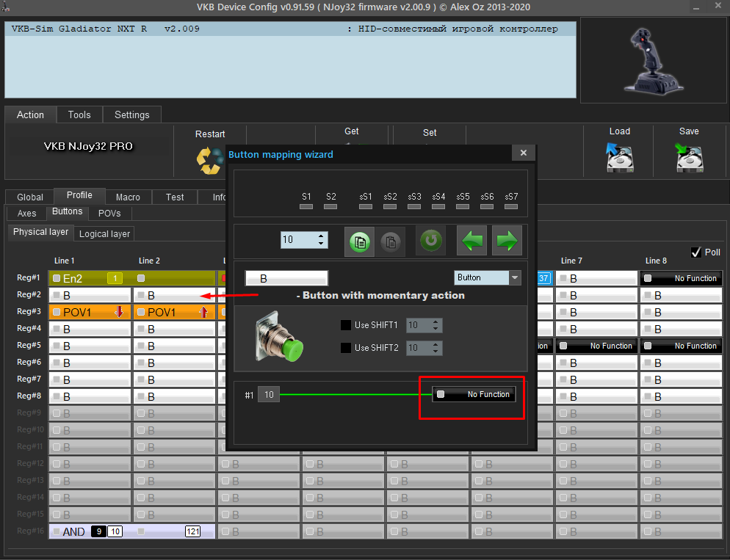The width and height of the screenshot is (730, 560).
Task: Click the green circular reset icon
Action: tap(430, 241)
